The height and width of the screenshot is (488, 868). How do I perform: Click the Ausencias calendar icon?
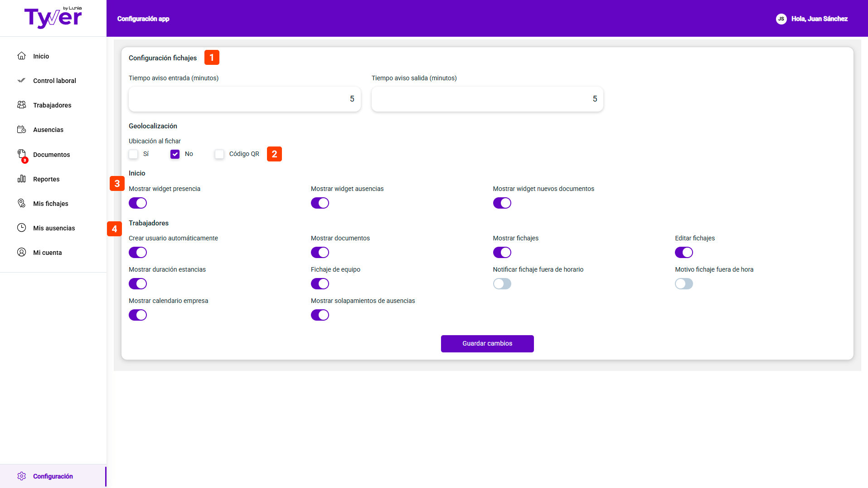(x=21, y=129)
